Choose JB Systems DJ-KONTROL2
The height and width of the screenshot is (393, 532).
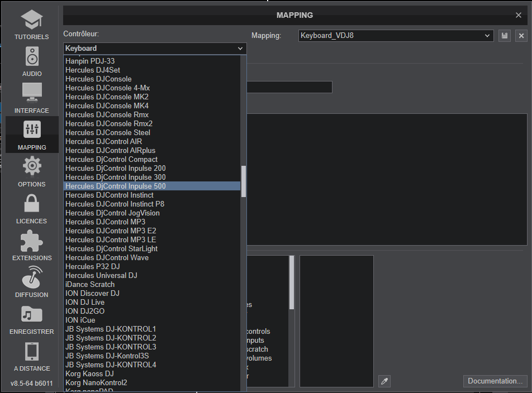(152, 338)
